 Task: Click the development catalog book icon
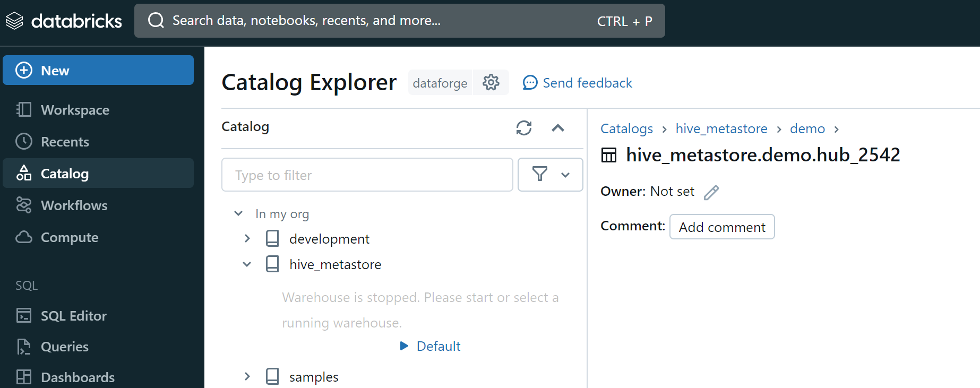coord(272,238)
